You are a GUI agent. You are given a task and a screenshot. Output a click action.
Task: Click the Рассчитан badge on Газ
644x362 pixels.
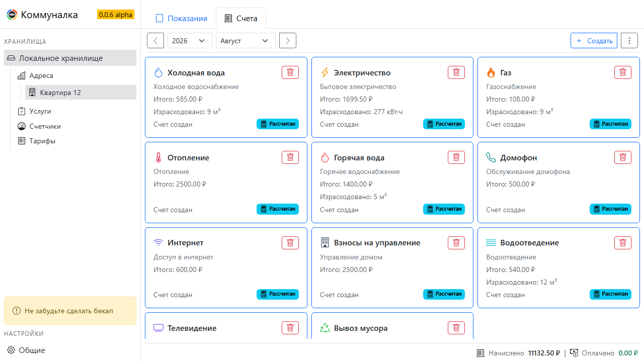coord(610,124)
